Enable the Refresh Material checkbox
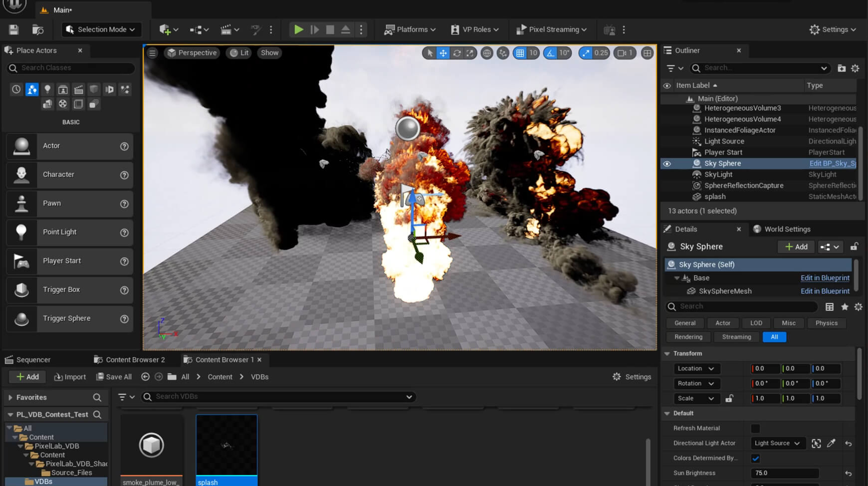The width and height of the screenshot is (868, 486). coord(755,429)
